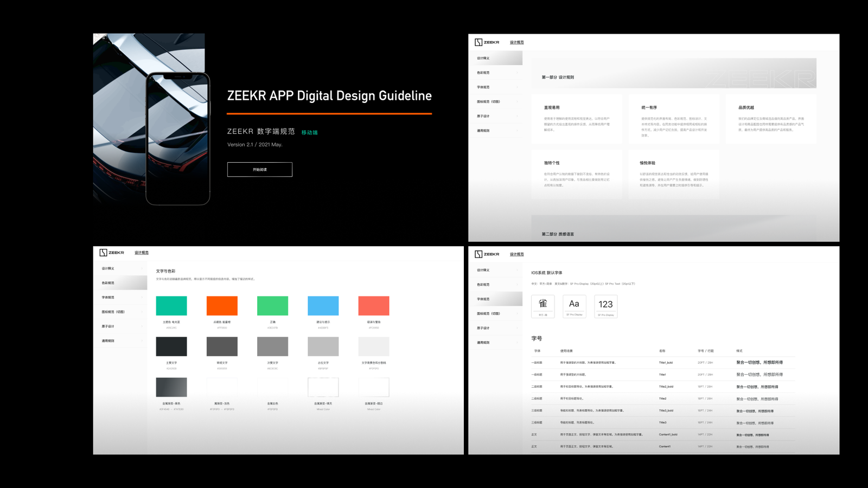The width and height of the screenshot is (868, 488).
Task: Expand 色彩规范 chevron in typography page sidebar
Action: [x=517, y=285]
